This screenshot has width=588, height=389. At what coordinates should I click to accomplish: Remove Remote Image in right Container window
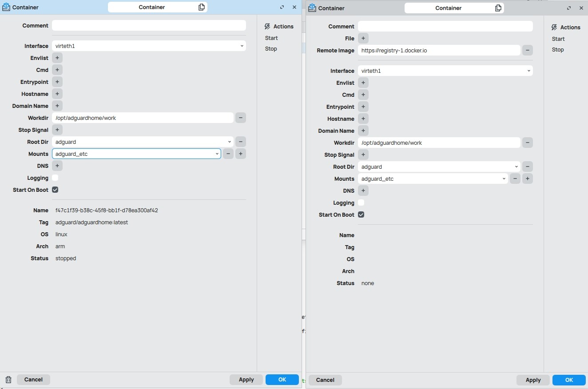click(527, 50)
